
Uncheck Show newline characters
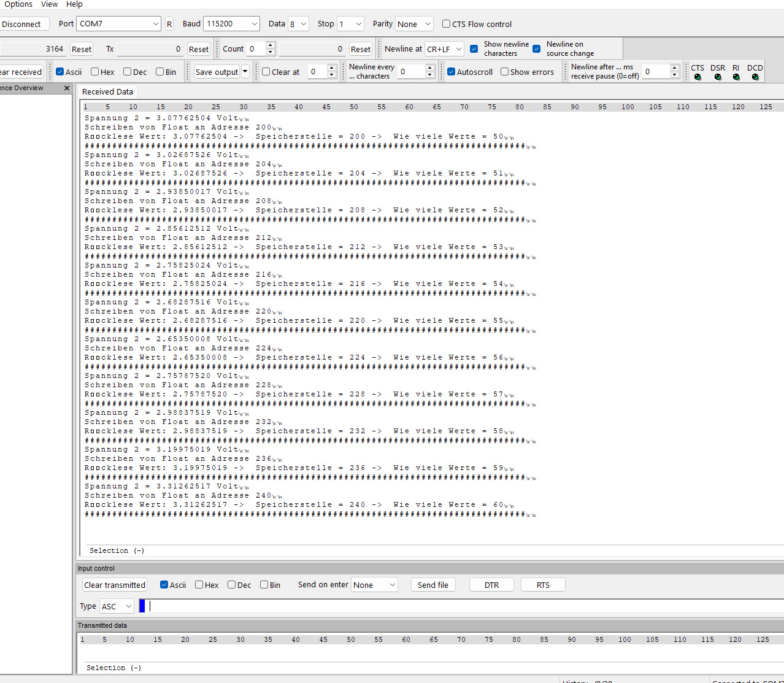click(x=474, y=48)
